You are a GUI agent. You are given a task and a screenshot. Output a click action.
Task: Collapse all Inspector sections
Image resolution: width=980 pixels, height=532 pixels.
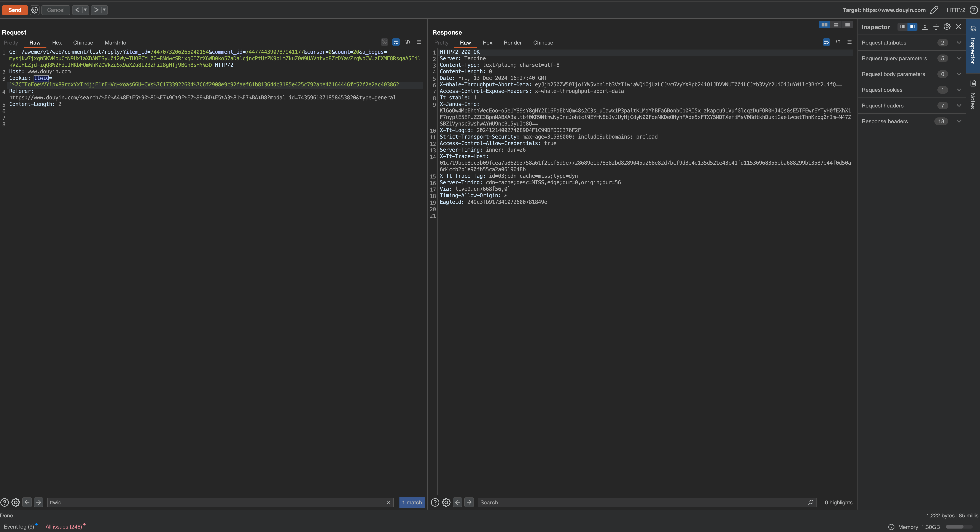(936, 27)
